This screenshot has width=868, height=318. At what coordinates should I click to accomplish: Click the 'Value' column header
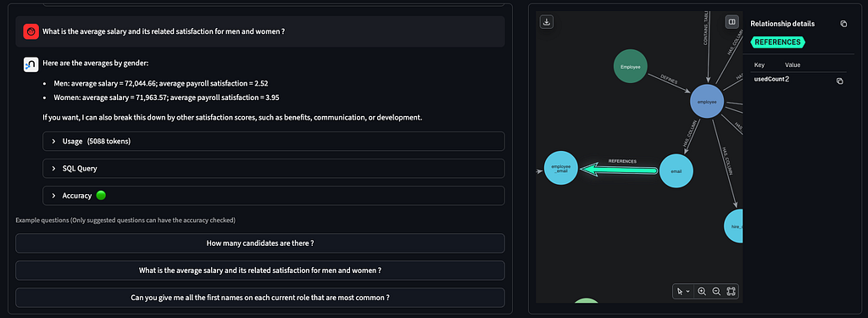pos(793,64)
